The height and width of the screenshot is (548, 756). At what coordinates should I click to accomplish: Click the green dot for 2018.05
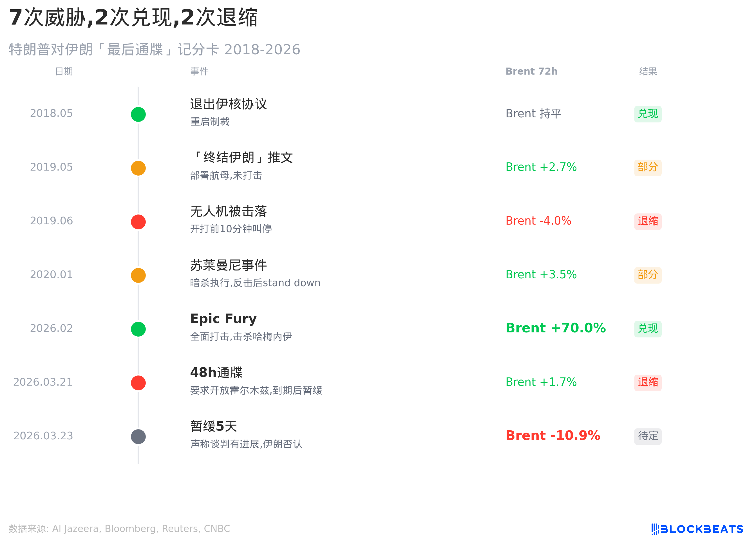138,114
